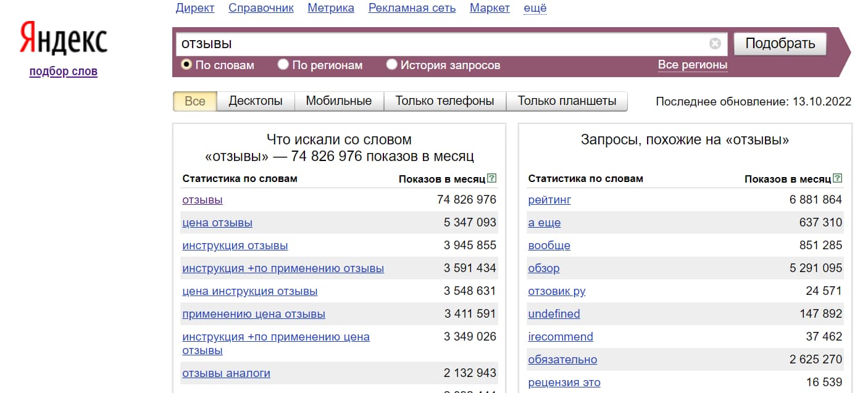Select the «Только телефоны» tab
The image size is (868, 393).
click(x=444, y=101)
